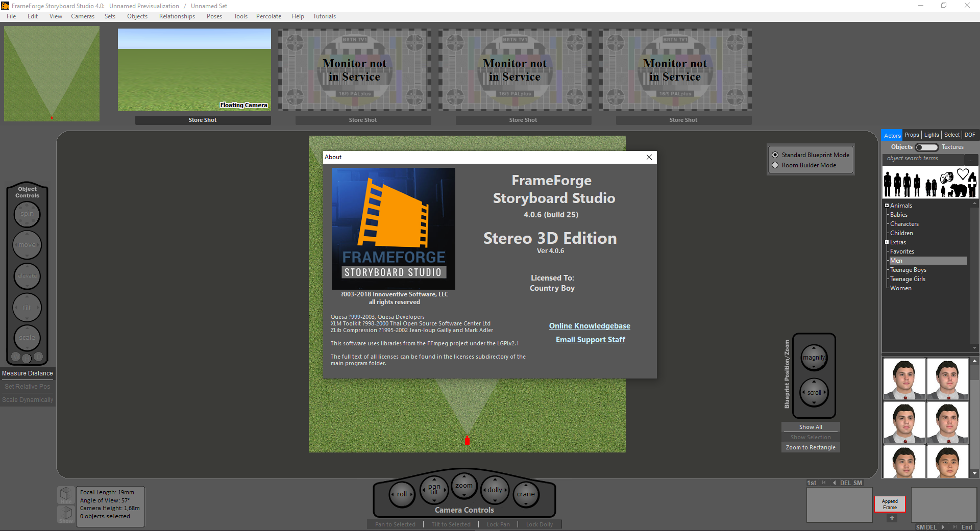This screenshot has height=531, width=980.
Task: Click the actor thumbnails scrollbar down arrow
Action: (975, 473)
